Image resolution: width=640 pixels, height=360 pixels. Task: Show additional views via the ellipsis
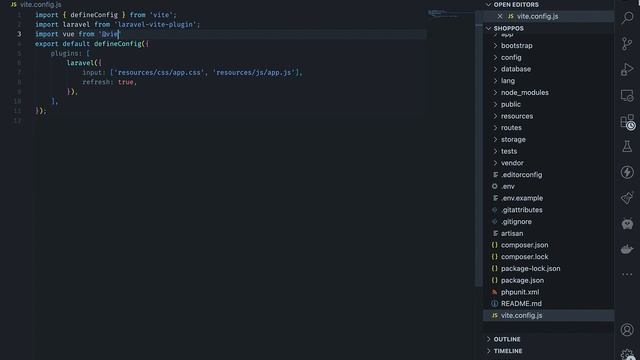627,274
